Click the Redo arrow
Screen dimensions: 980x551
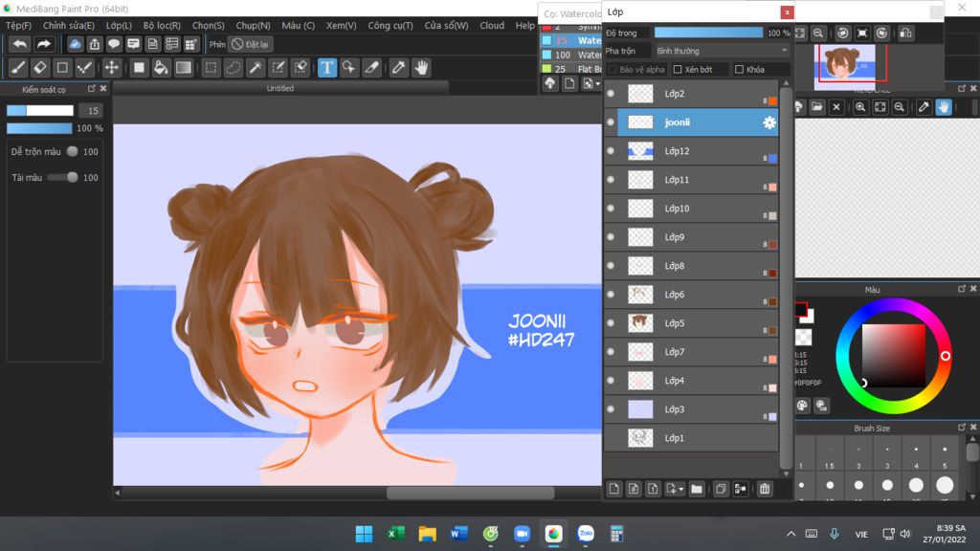tap(43, 44)
